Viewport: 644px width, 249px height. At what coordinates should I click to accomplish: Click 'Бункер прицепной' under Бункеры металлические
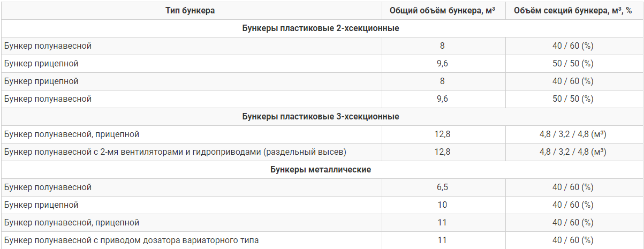pos(41,205)
